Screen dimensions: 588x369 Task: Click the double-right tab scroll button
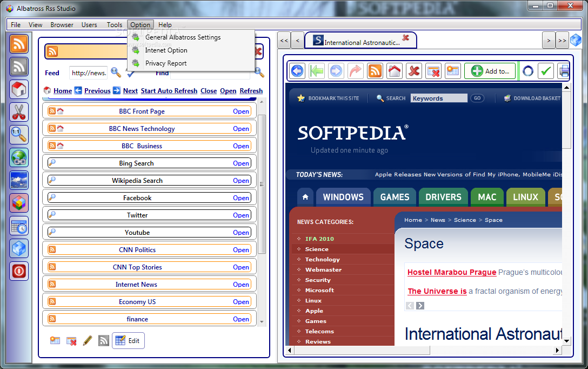point(562,41)
